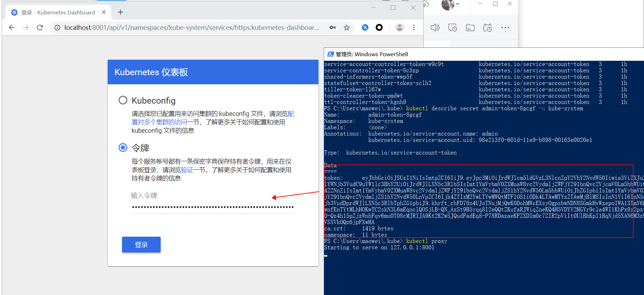
Task: Click 'Starting to serve on 127.0.0.1:8001' line
Action: pos(379,247)
